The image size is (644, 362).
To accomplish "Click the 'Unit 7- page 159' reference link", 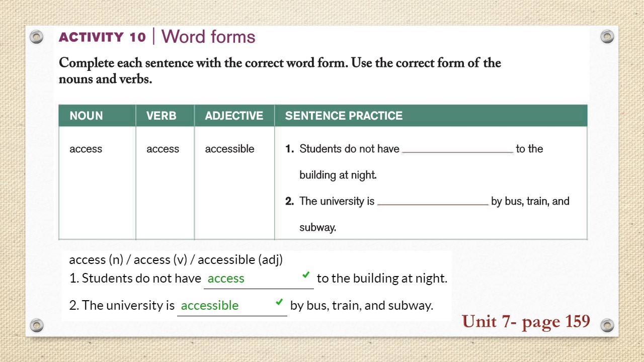I will 526,322.
